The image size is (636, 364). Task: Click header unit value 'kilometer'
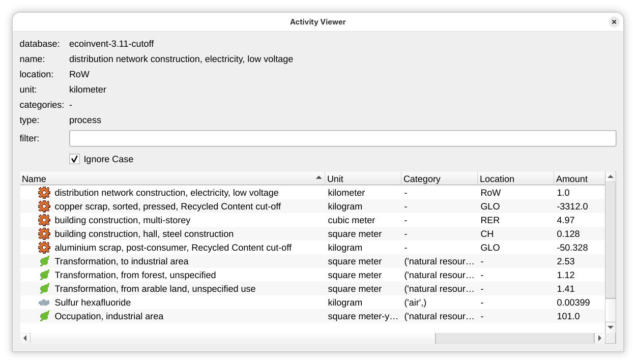point(88,89)
